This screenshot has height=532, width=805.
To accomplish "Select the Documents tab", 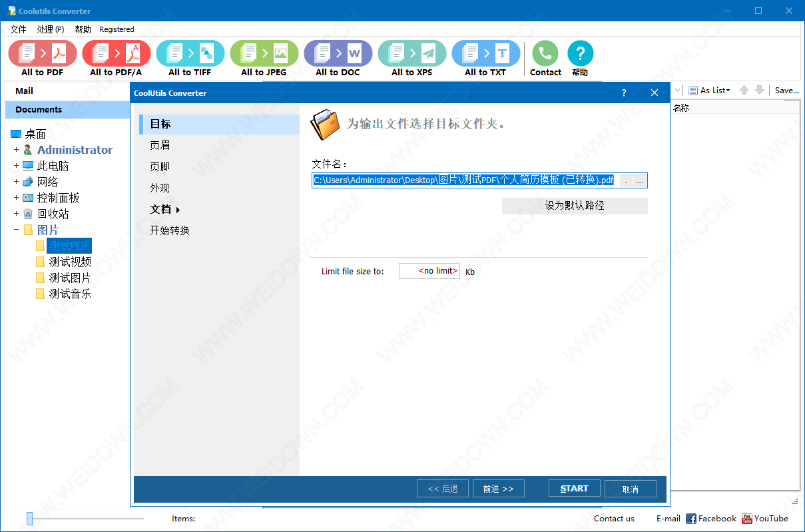I will click(x=67, y=110).
